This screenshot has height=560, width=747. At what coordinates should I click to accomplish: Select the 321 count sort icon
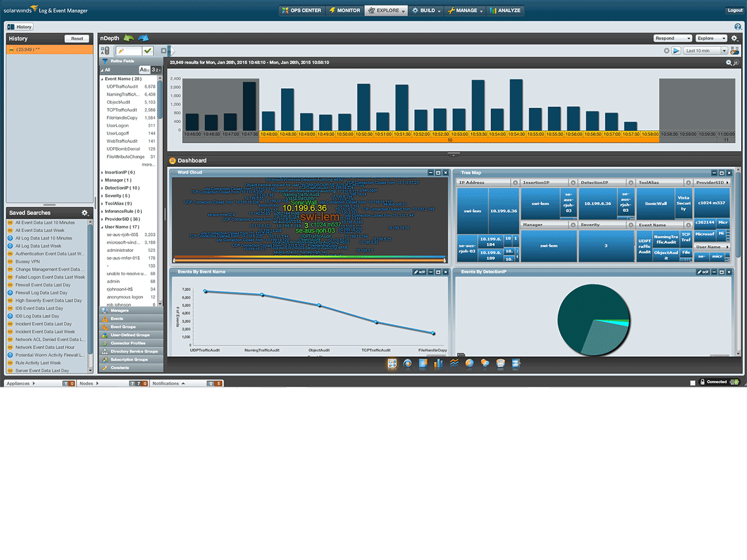tap(156, 69)
